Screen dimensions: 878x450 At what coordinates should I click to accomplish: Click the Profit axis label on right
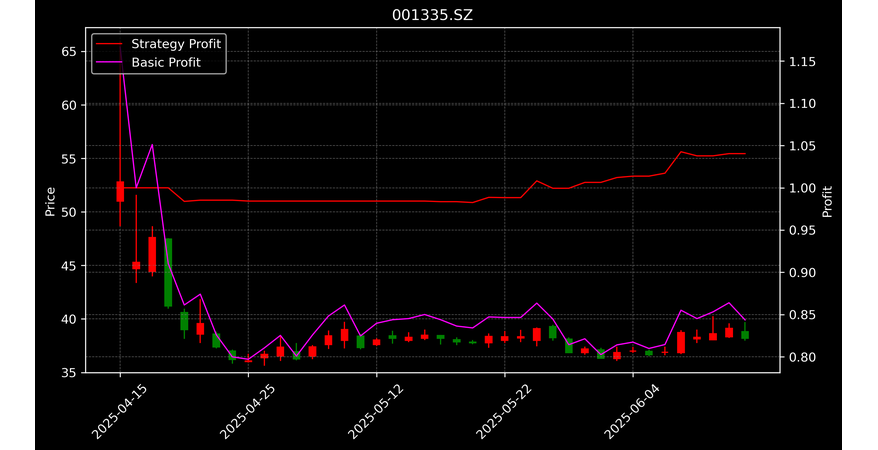(827, 201)
